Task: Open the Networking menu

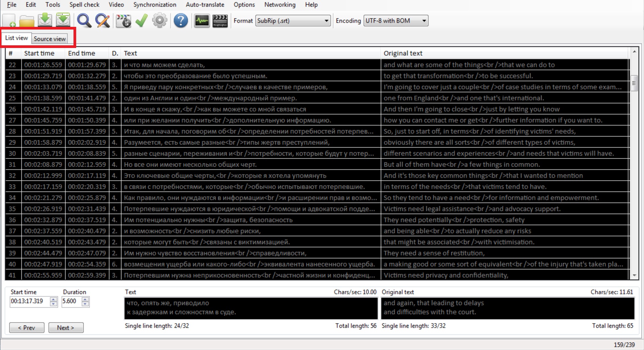Action: (x=280, y=5)
